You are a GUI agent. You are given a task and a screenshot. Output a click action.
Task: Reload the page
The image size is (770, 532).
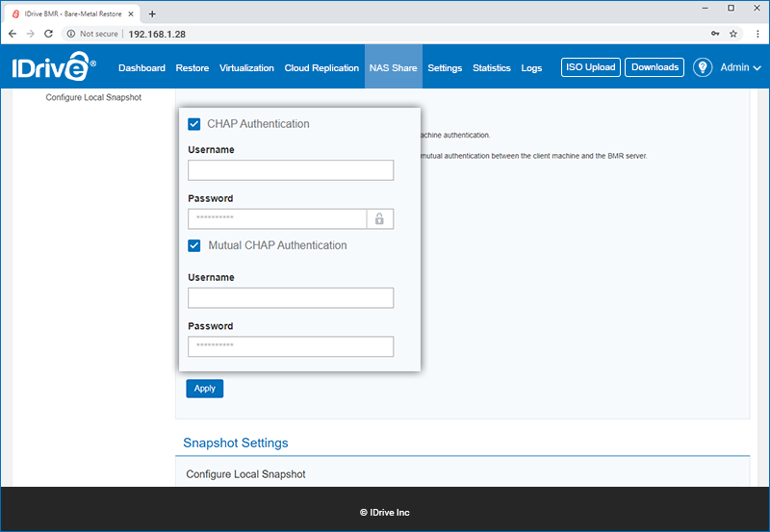pos(48,34)
